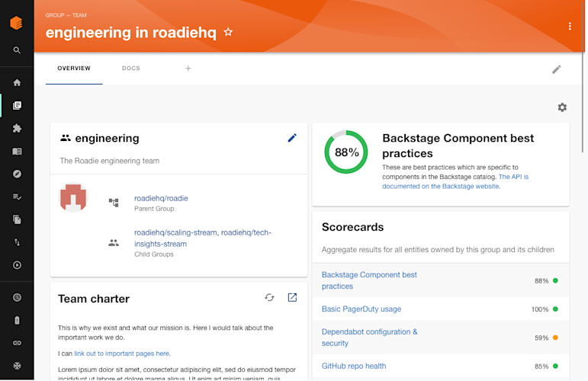Click the 100% green status dot
Viewport: 588px width, 381px height.
point(555,309)
